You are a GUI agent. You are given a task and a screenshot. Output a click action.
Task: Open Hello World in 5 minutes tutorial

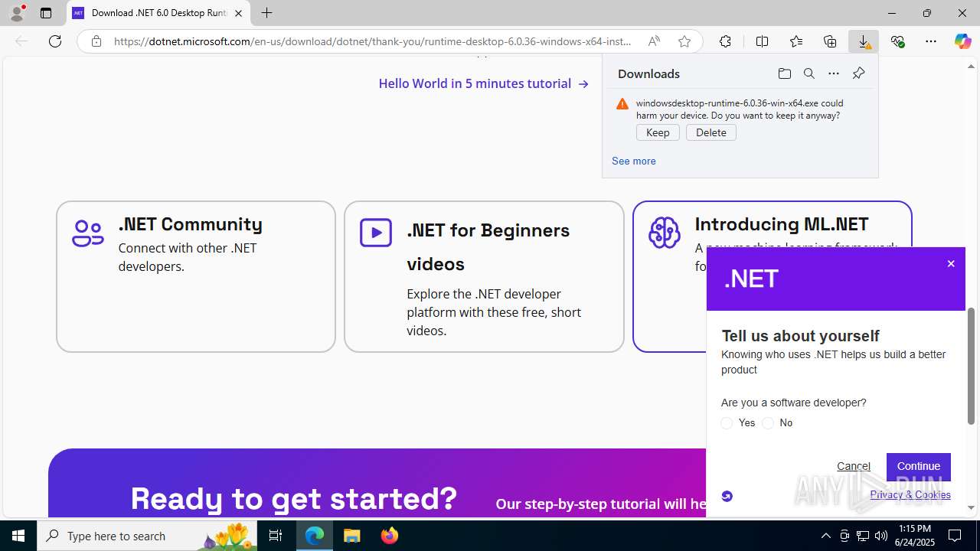pos(483,83)
